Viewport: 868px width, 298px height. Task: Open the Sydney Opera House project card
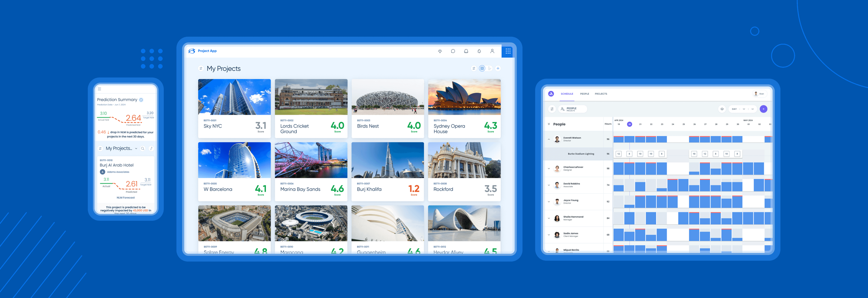[x=464, y=108]
